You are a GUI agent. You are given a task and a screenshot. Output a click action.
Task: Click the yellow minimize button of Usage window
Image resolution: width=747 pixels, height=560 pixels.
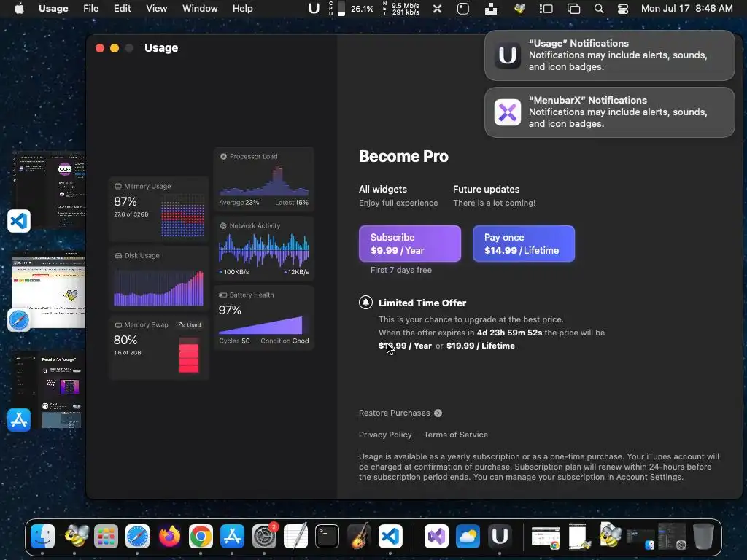pos(115,48)
